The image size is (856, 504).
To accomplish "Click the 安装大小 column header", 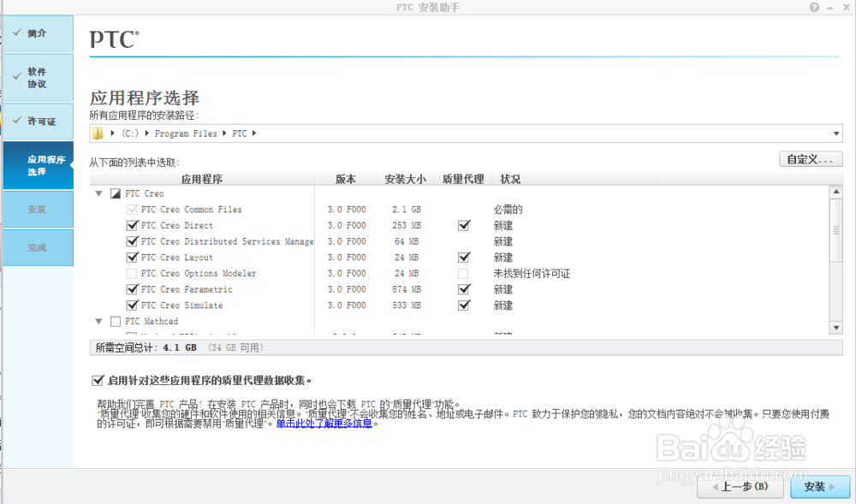I will [x=406, y=179].
